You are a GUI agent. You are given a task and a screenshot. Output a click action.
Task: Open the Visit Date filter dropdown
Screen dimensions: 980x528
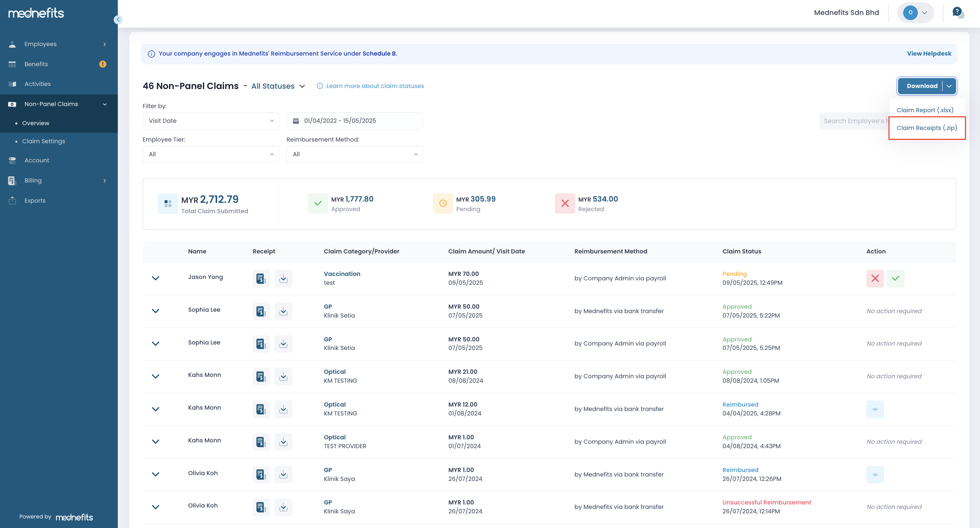pos(211,121)
